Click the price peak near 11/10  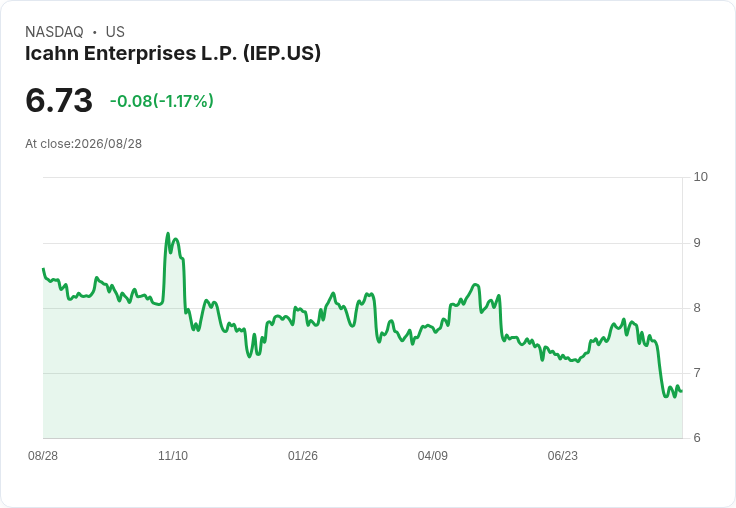(x=168, y=233)
